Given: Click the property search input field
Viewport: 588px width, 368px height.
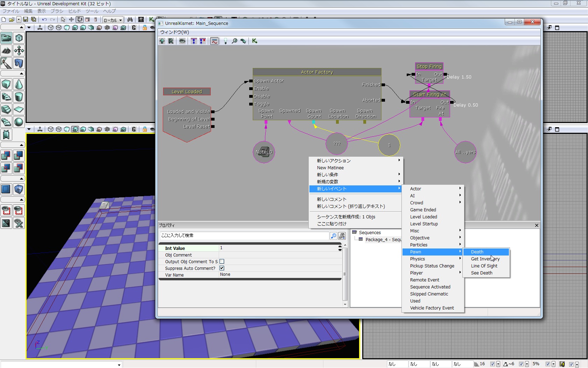Looking at the screenshot, I should coord(244,236).
